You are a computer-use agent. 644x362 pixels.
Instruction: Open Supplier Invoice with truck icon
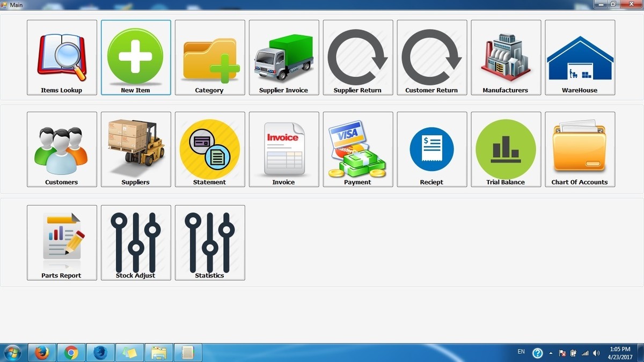(284, 57)
